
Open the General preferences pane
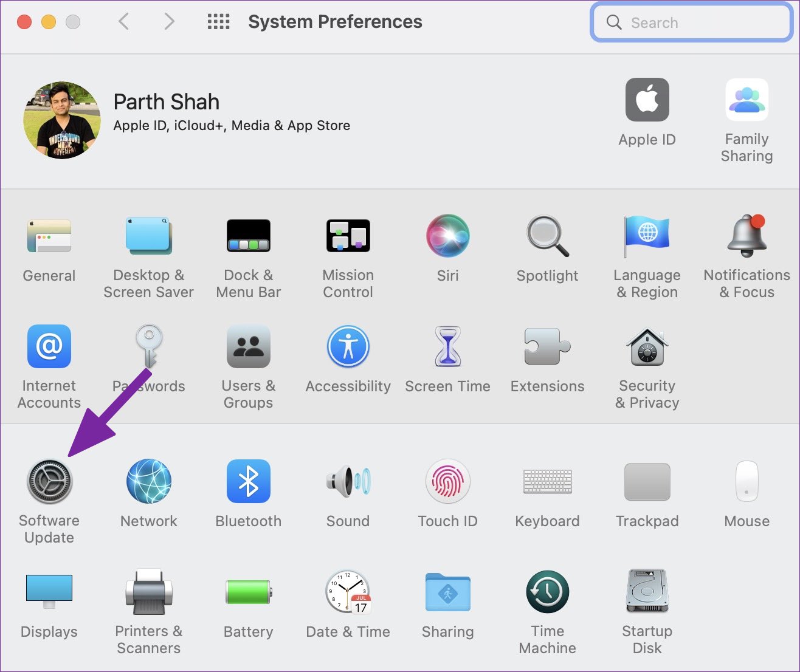49,236
